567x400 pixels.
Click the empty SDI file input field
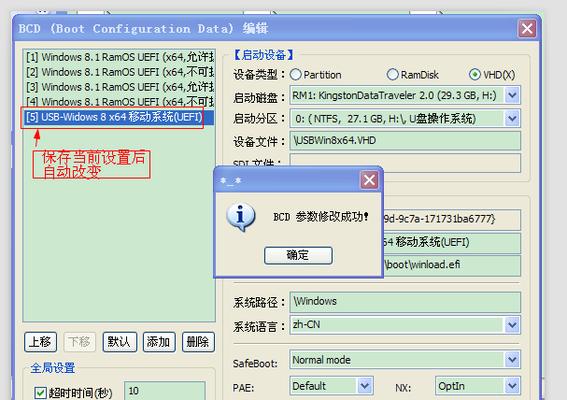pyautogui.click(x=405, y=163)
